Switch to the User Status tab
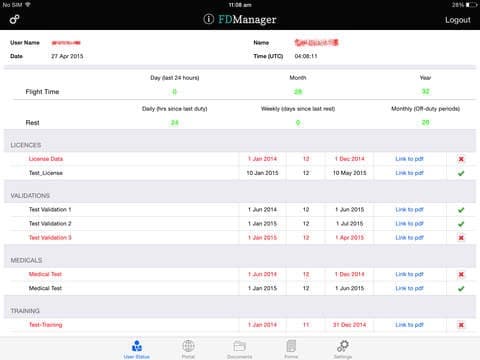Image resolution: width=480 pixels, height=360 pixels. tap(137, 349)
